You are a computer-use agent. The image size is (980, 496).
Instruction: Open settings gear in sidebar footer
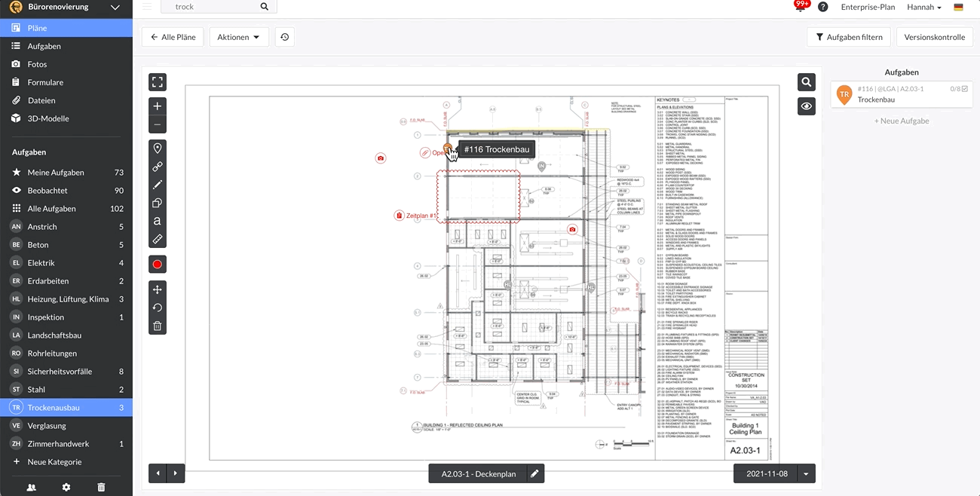tap(66, 488)
